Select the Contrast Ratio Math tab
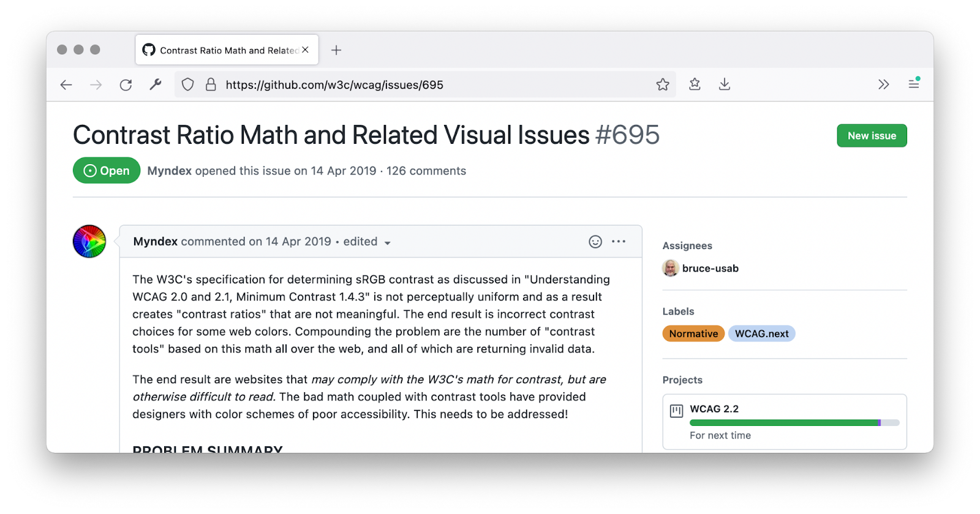The width and height of the screenshot is (980, 514). point(227,50)
